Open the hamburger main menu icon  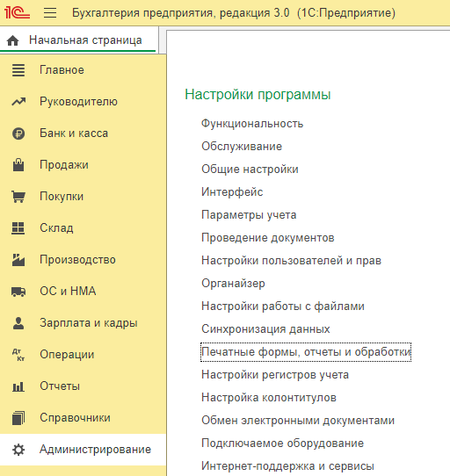(x=50, y=13)
